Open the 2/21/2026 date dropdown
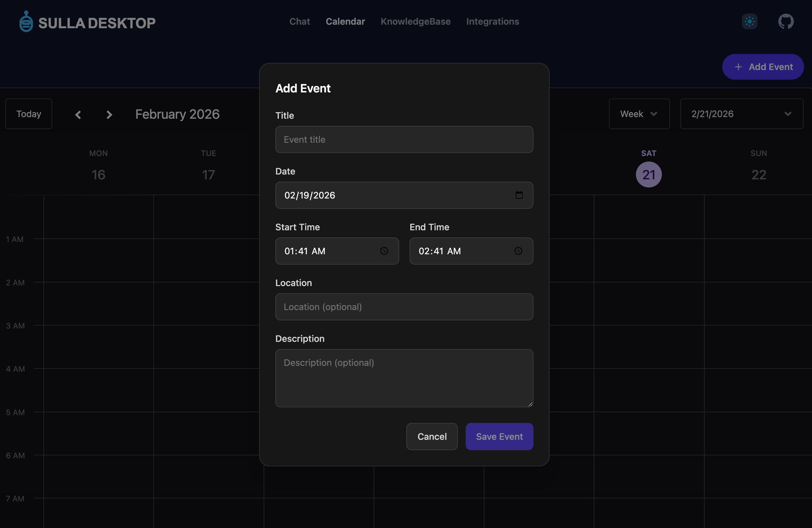Image resolution: width=812 pixels, height=528 pixels. tap(741, 114)
